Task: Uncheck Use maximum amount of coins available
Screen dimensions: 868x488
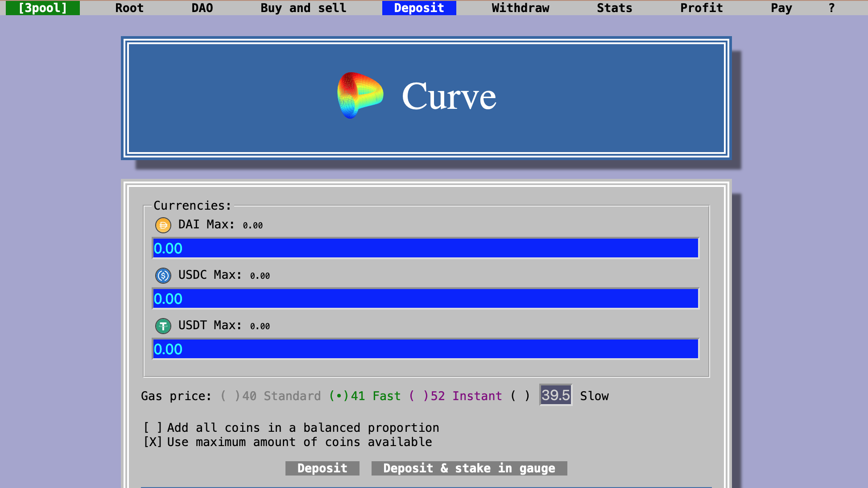Action: [x=153, y=442]
